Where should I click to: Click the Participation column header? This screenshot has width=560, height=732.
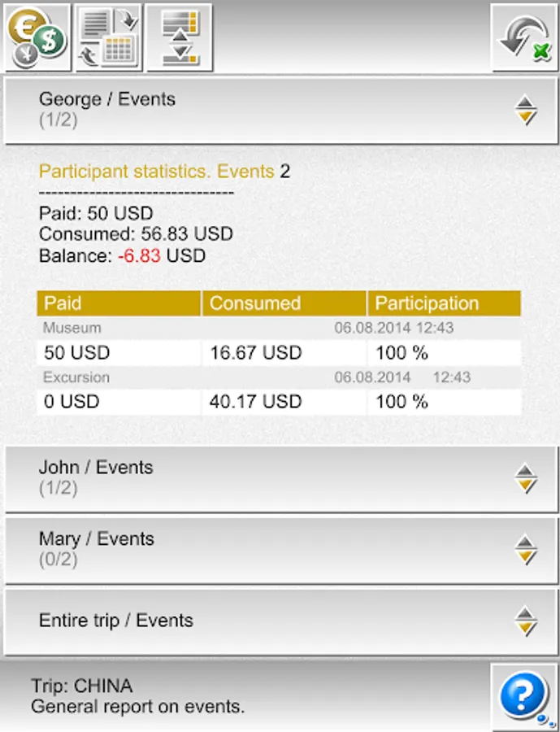tap(444, 303)
